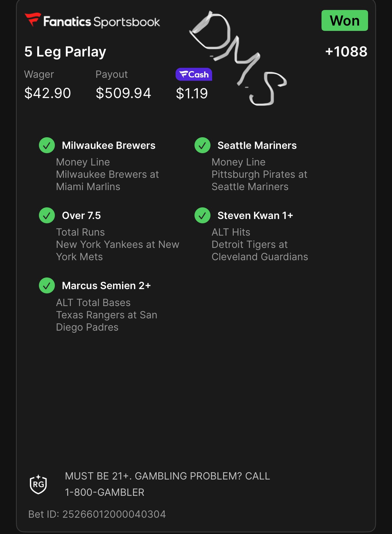392x534 pixels.
Task: Click the Steven Kwan 1+ green checkmark
Action: coord(202,216)
